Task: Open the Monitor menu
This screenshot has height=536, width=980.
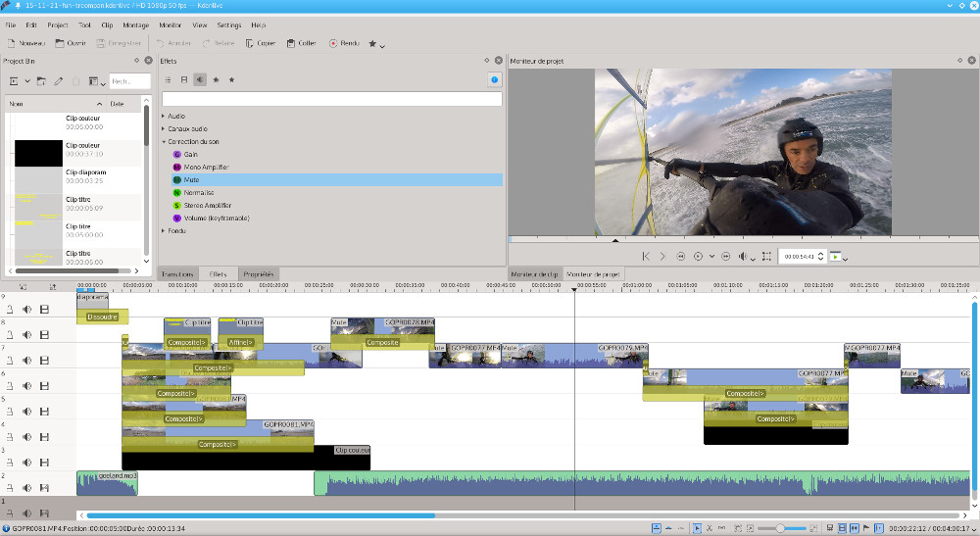Action: pos(170,25)
